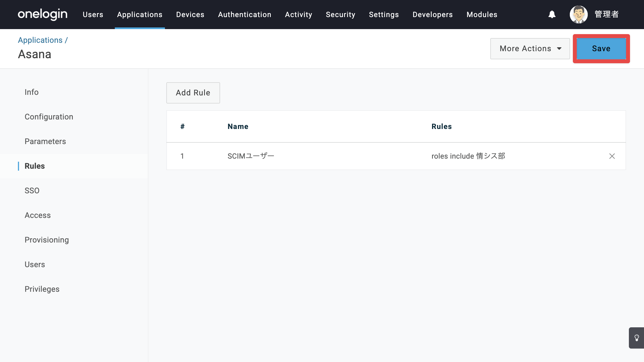Open the SCIMユーザー rule name
The height and width of the screenshot is (362, 644).
point(251,156)
